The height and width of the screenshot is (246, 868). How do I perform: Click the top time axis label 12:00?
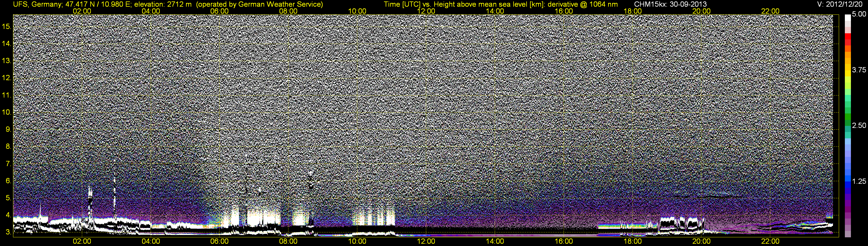tap(426, 11)
